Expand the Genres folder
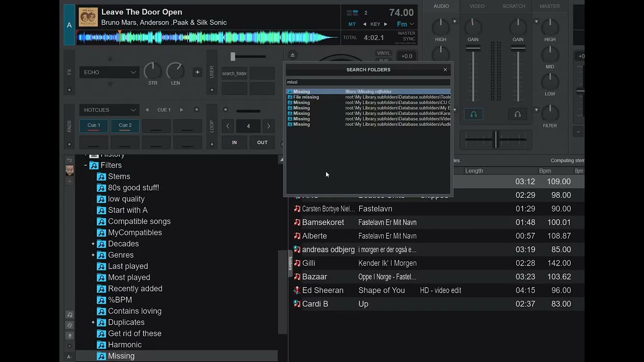644x362 pixels. coord(93,255)
